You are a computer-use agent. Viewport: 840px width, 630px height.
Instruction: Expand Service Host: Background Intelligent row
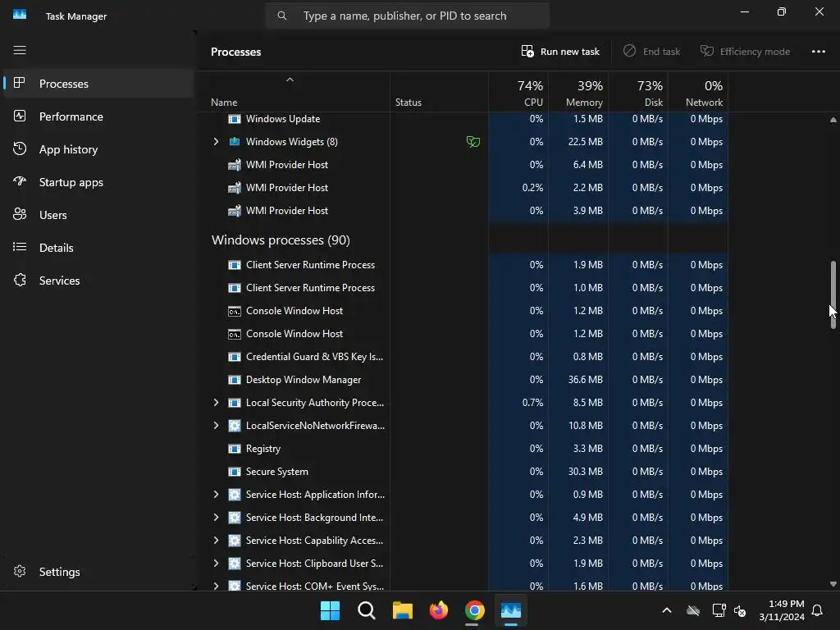[216, 518]
